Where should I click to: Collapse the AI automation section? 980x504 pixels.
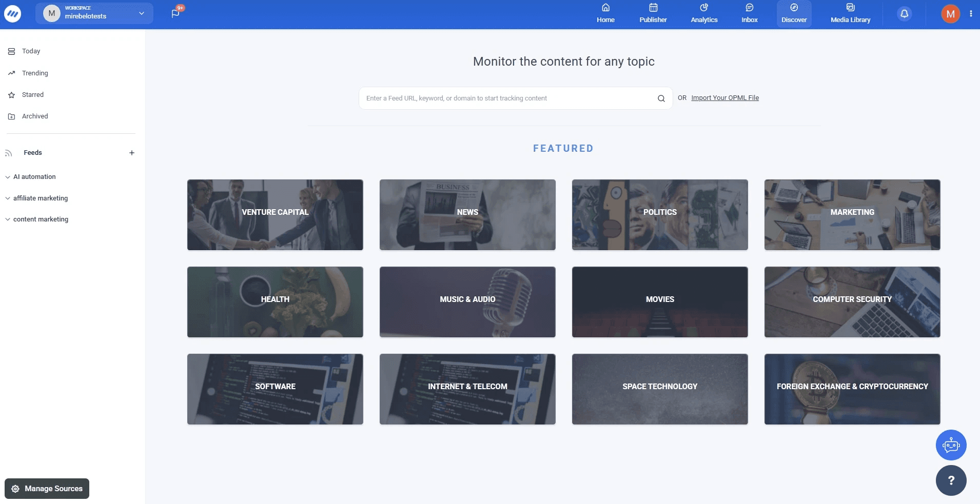7,176
